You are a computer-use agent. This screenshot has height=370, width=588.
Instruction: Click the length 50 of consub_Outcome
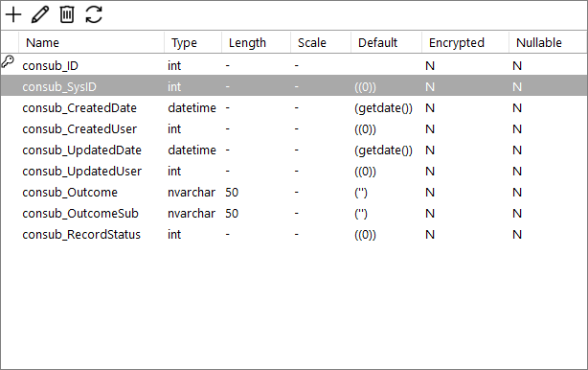232,192
